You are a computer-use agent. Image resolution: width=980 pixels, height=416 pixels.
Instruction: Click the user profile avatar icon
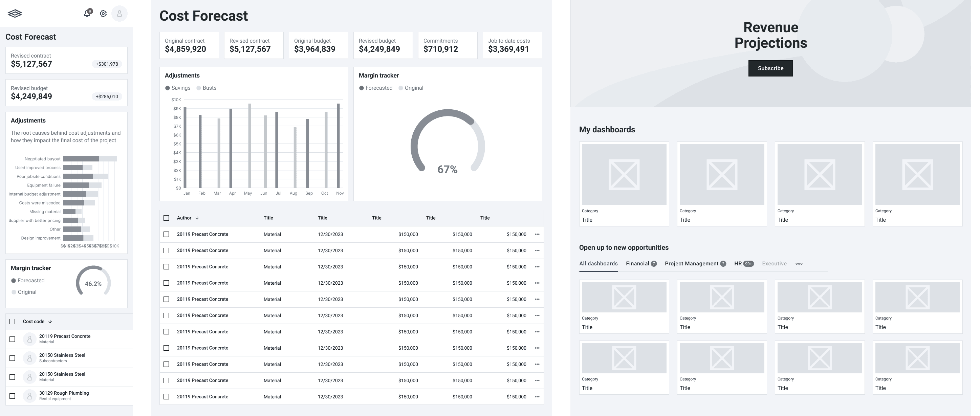pos(119,14)
